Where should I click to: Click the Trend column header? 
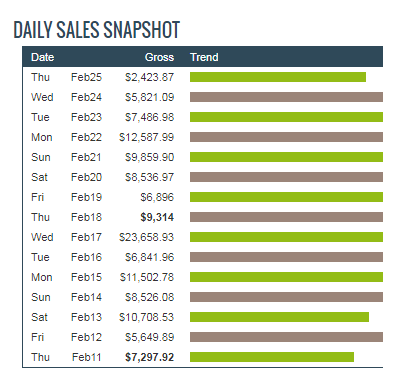click(x=204, y=57)
